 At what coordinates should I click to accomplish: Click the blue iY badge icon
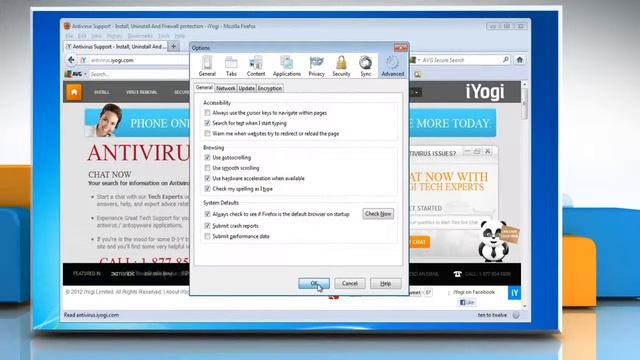pos(514,293)
